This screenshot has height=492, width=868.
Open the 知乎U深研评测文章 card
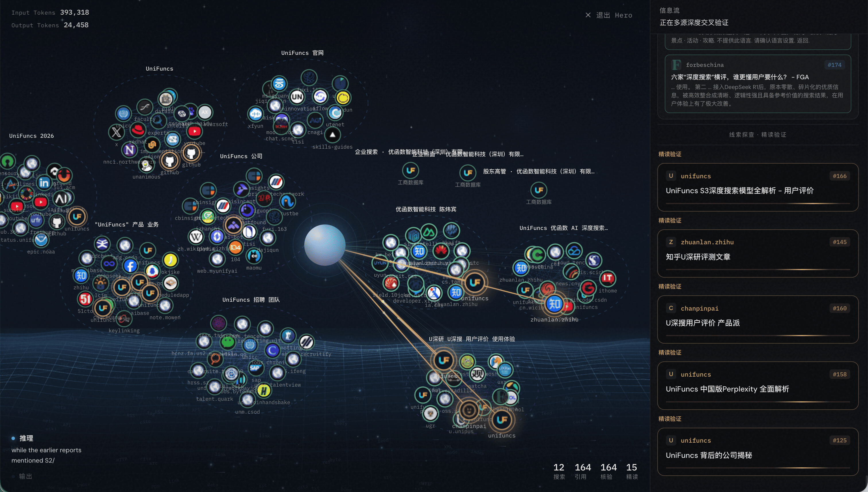tap(757, 253)
